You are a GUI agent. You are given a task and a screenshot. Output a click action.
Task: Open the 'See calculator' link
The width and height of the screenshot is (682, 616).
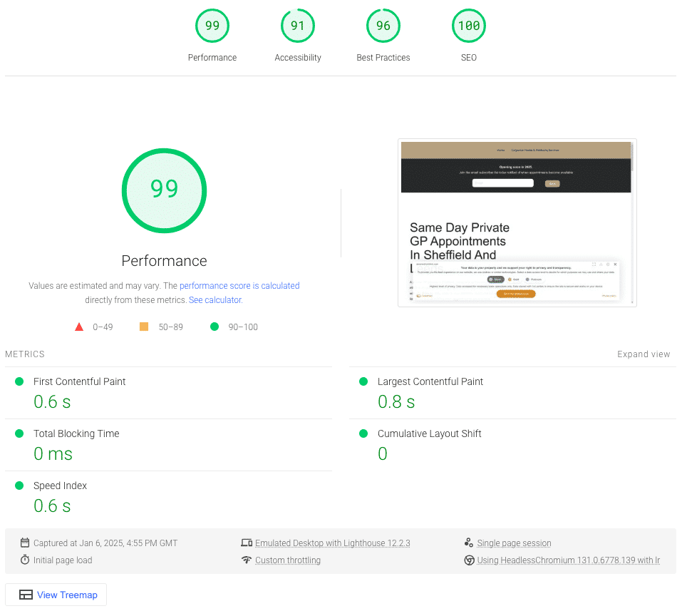pyautogui.click(x=215, y=300)
